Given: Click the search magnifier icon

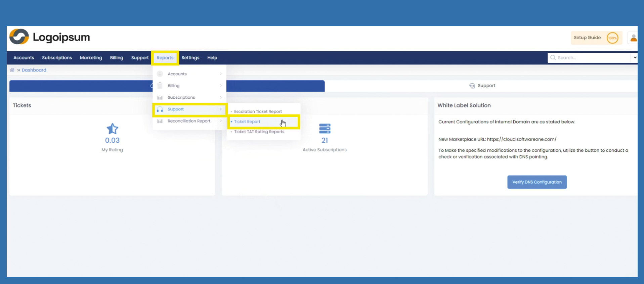Looking at the screenshot, I should coord(553,58).
